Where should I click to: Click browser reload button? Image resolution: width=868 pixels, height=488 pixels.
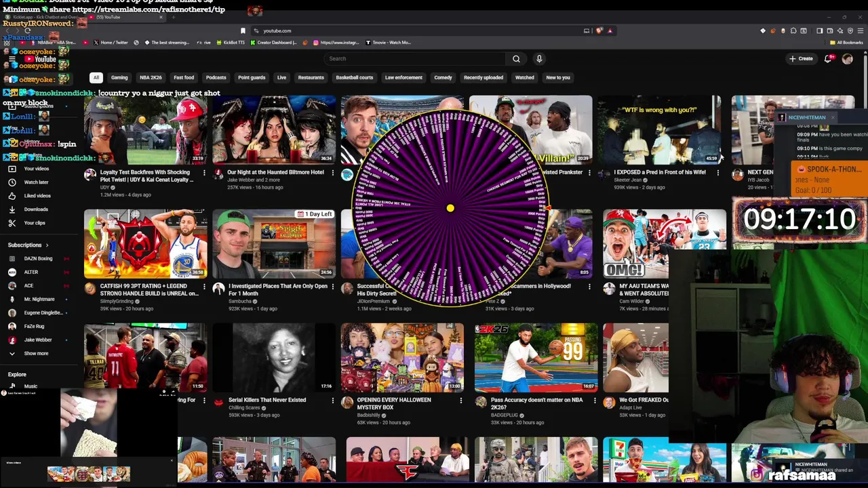[28, 30]
